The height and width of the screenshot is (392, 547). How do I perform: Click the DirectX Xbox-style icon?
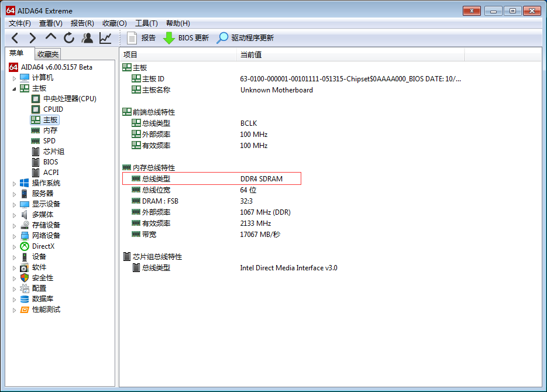[25, 246]
